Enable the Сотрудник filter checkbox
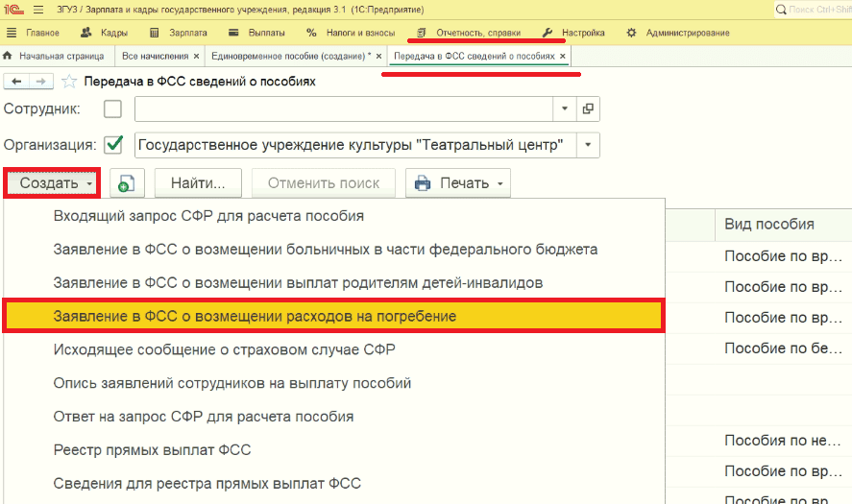The width and height of the screenshot is (852, 504). (x=112, y=108)
